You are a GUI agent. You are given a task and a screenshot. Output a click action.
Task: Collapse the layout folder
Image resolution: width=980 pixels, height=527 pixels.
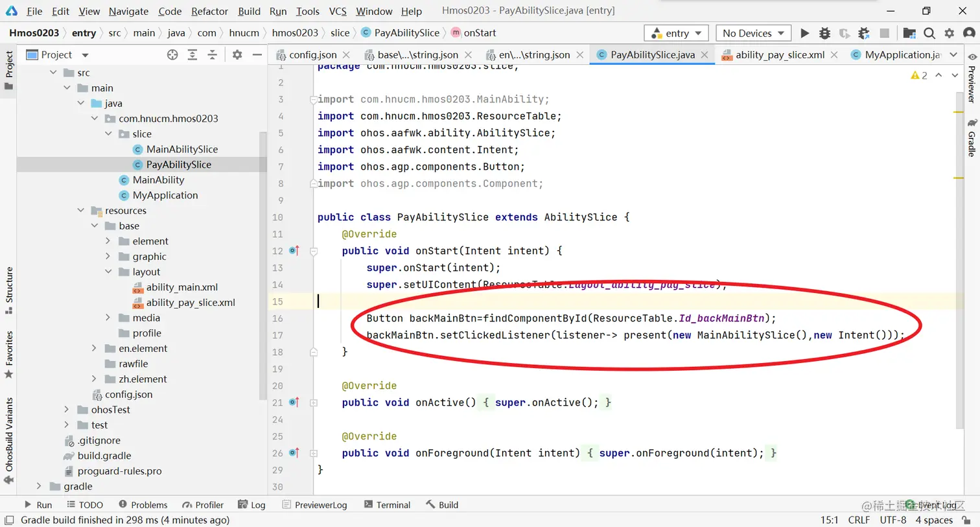pyautogui.click(x=108, y=272)
